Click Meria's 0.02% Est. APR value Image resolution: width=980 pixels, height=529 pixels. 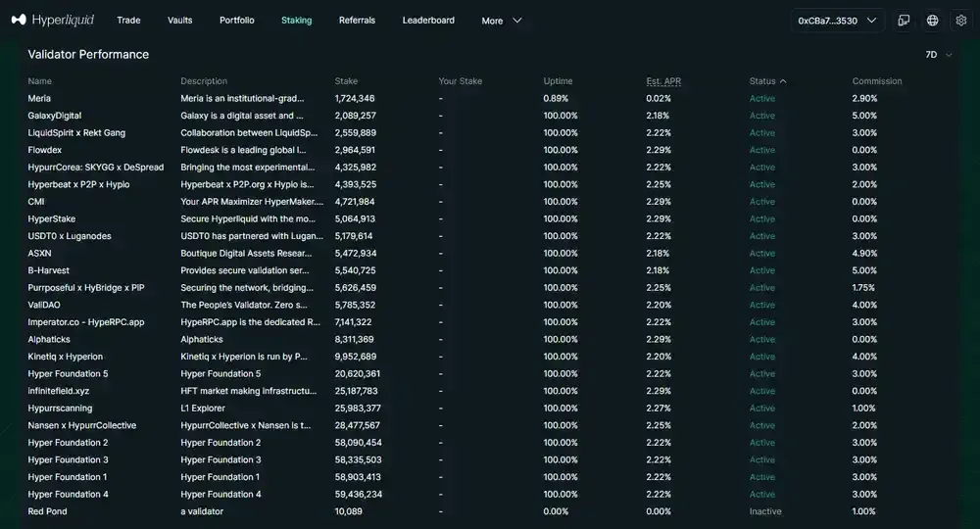tap(659, 98)
